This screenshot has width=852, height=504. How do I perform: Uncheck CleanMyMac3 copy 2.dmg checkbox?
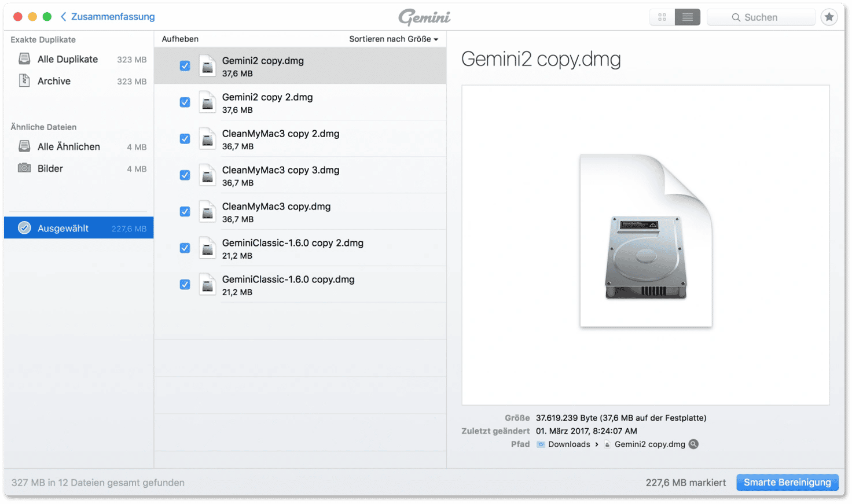185,139
